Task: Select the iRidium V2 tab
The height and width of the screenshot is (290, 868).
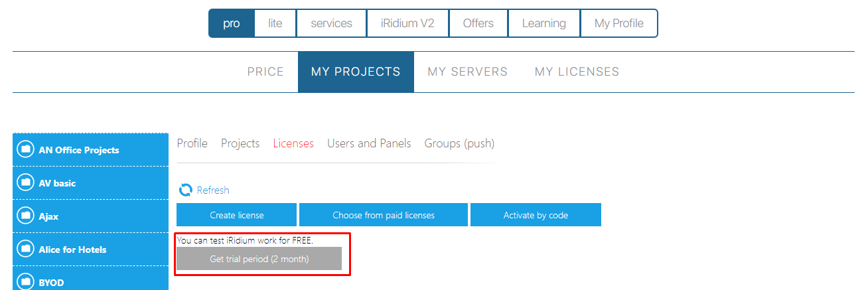Action: tap(407, 23)
